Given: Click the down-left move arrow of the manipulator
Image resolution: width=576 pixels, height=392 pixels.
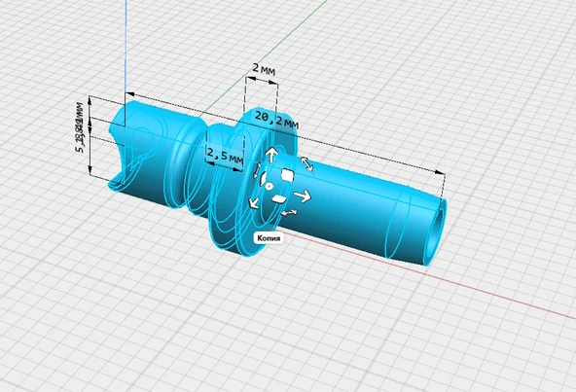Looking at the screenshot, I should pos(254,202).
